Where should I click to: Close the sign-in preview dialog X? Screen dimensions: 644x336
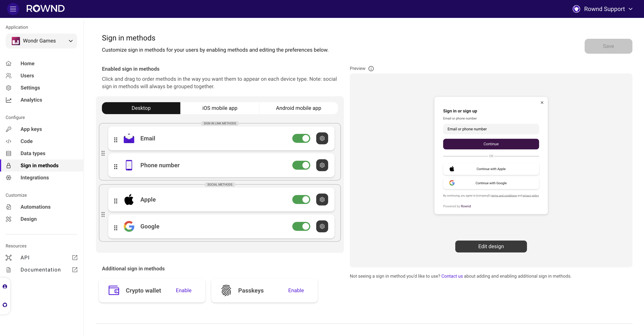(542, 103)
